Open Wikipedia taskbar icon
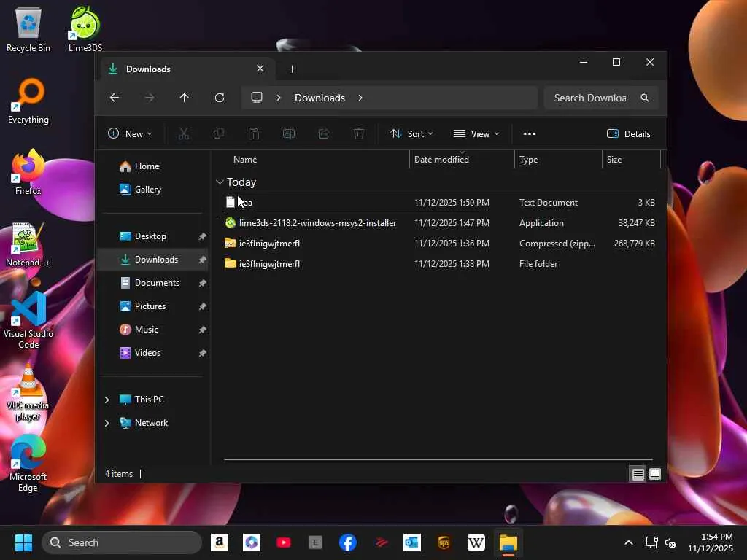Image resolution: width=747 pixels, height=560 pixels. point(476,542)
